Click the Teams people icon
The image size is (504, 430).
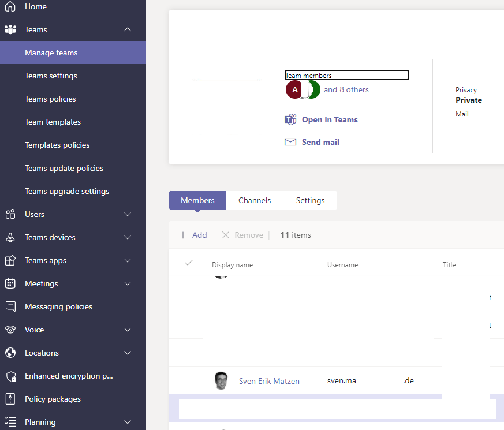10,29
